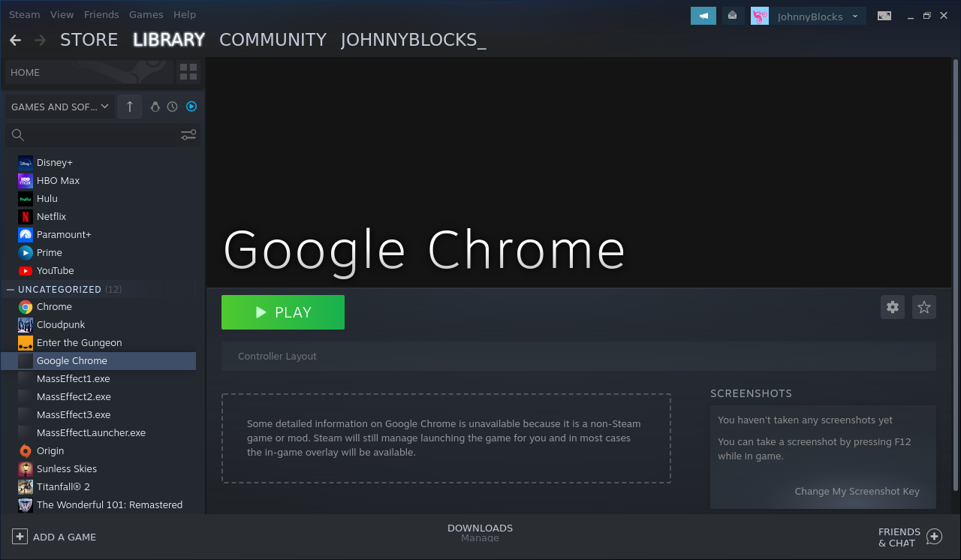Screen dimensions: 961x560
Task: Select Sunless Skies in the library
Action: click(x=98, y=468)
